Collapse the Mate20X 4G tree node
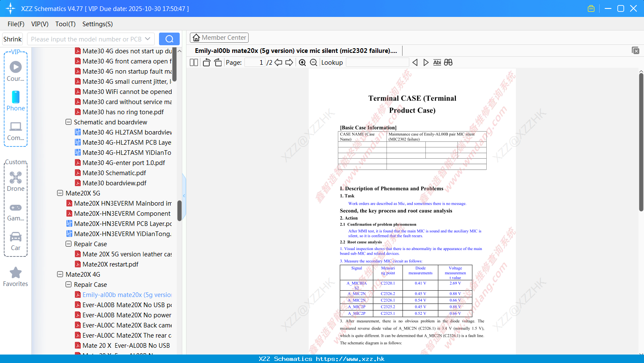 click(60, 274)
